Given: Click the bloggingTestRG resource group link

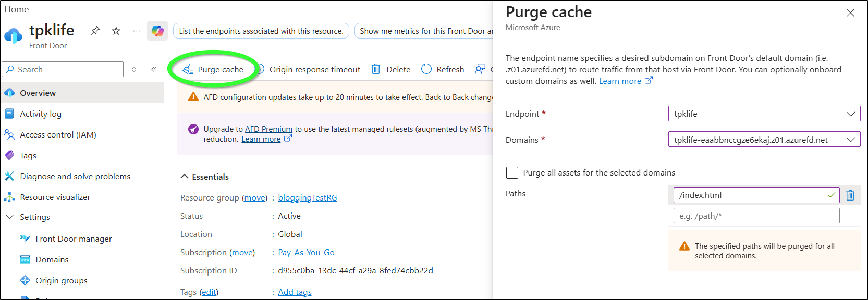Looking at the screenshot, I should tap(307, 198).
